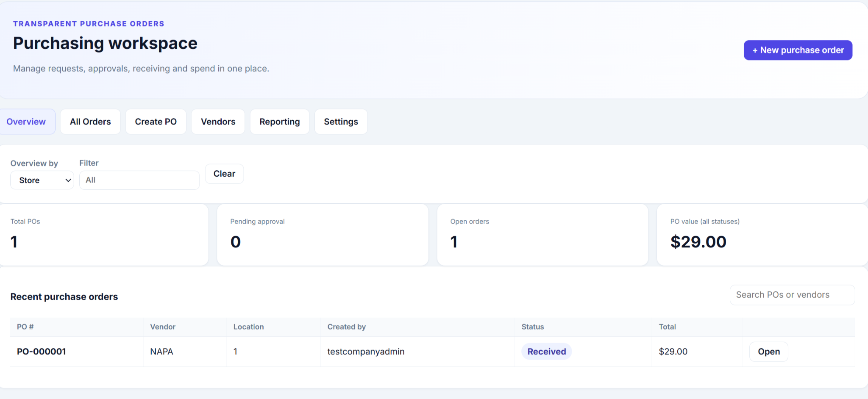Switch to the Overview tab
The width and height of the screenshot is (868, 399).
pos(26,122)
